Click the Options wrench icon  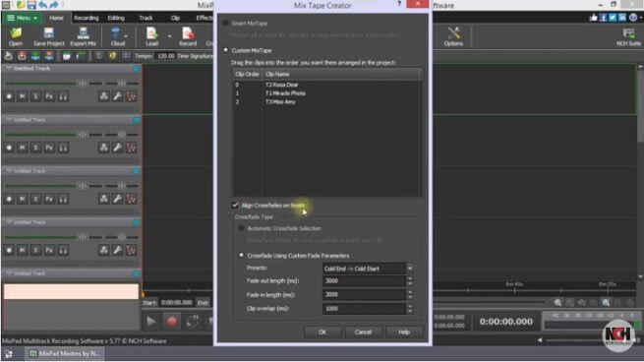[x=453, y=36]
